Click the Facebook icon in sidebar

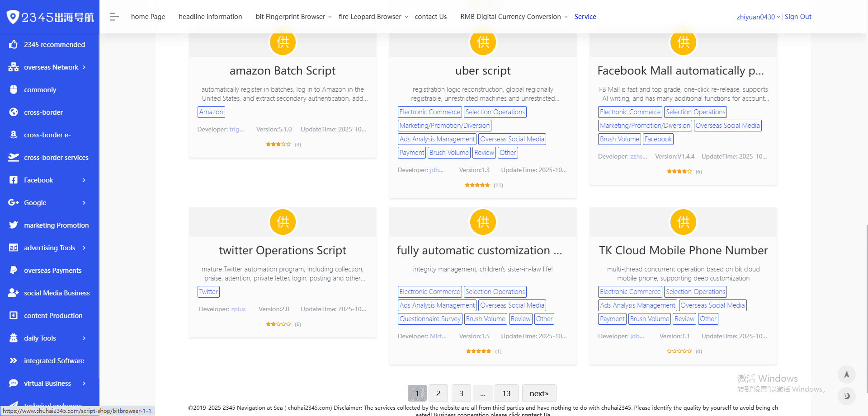pos(14,180)
